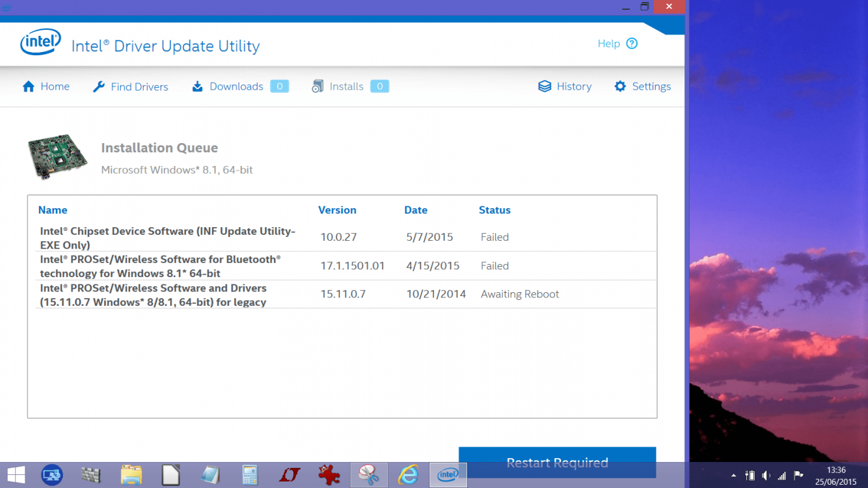The image size is (868, 488).
Task: Click the date 10/21/2014
Action: coord(436,294)
